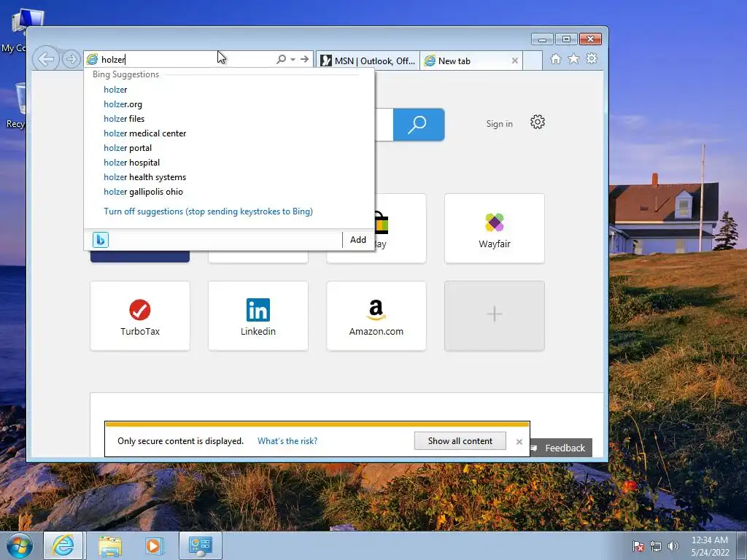747x560 pixels.
Task: Select suggestion "holzer.org"
Action: pyautogui.click(x=228, y=104)
